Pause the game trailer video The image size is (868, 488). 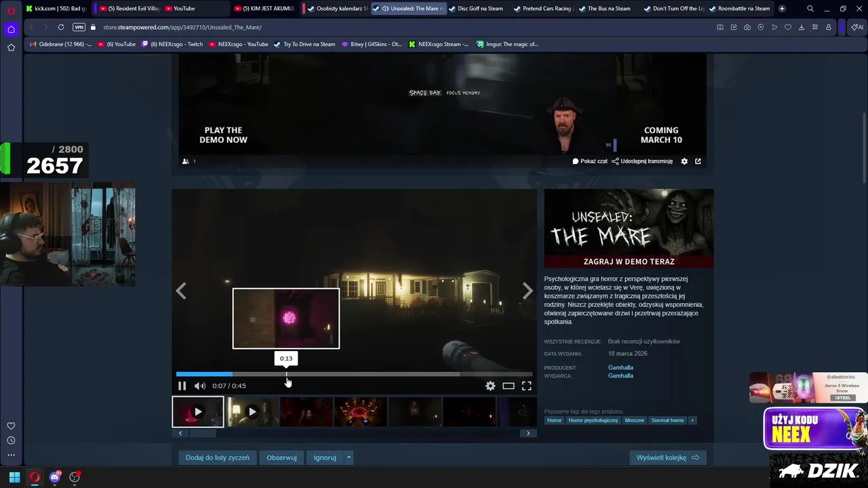pos(182,386)
